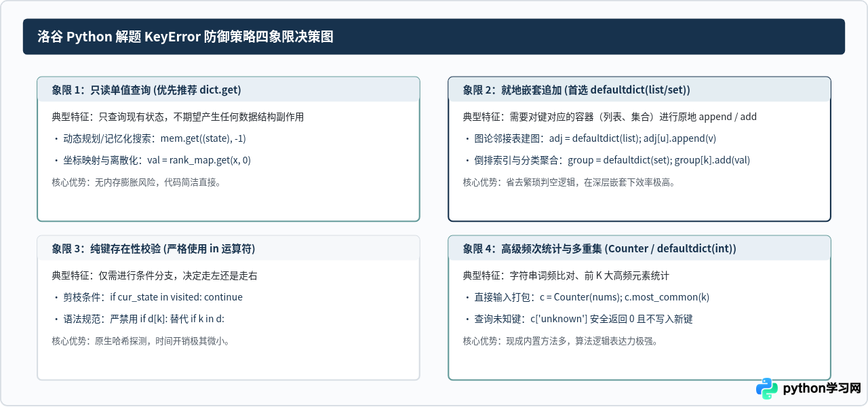
Task: Select heading '象限 4：高级频次统计与多重集'
Action: 599,249
